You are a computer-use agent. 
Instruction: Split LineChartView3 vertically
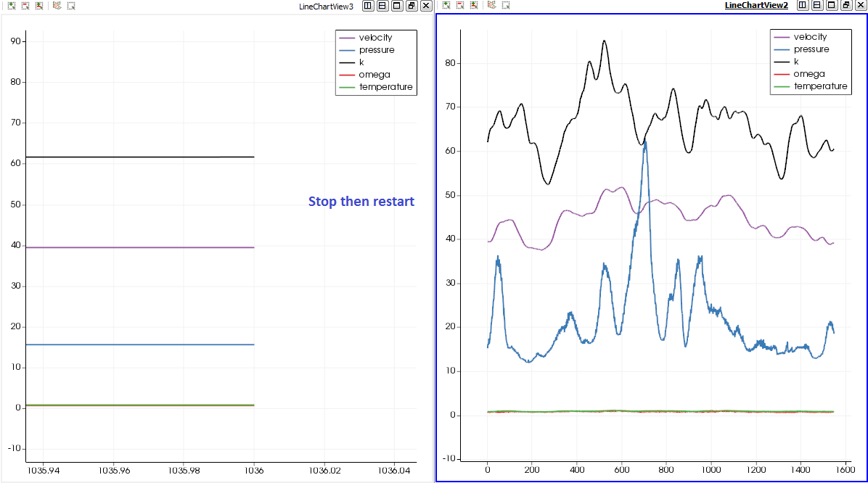(x=382, y=5)
